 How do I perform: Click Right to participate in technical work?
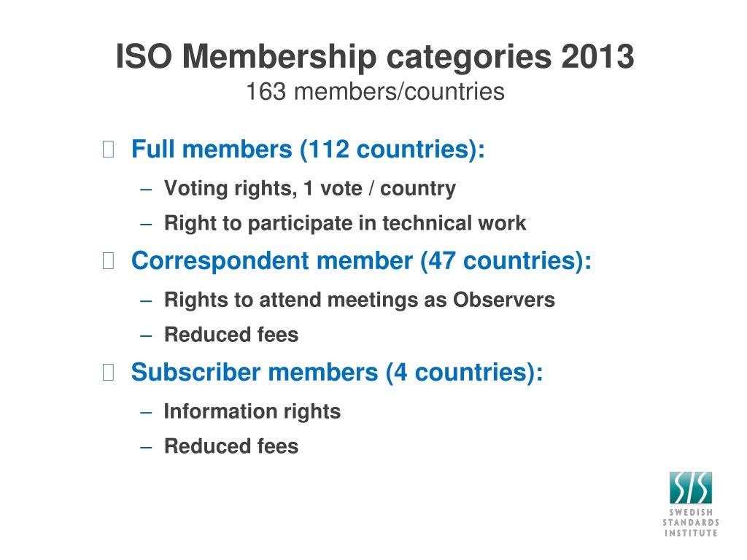[345, 223]
